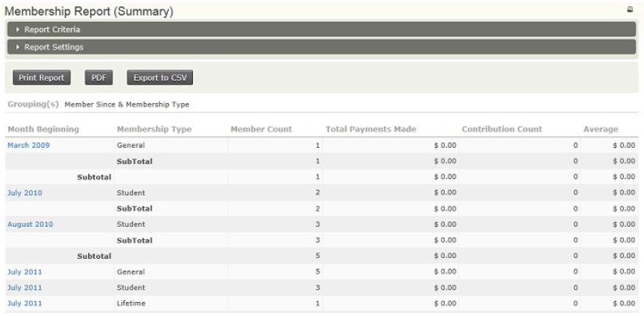Expand the Report Criteria section
The image size is (644, 316).
[x=52, y=30]
